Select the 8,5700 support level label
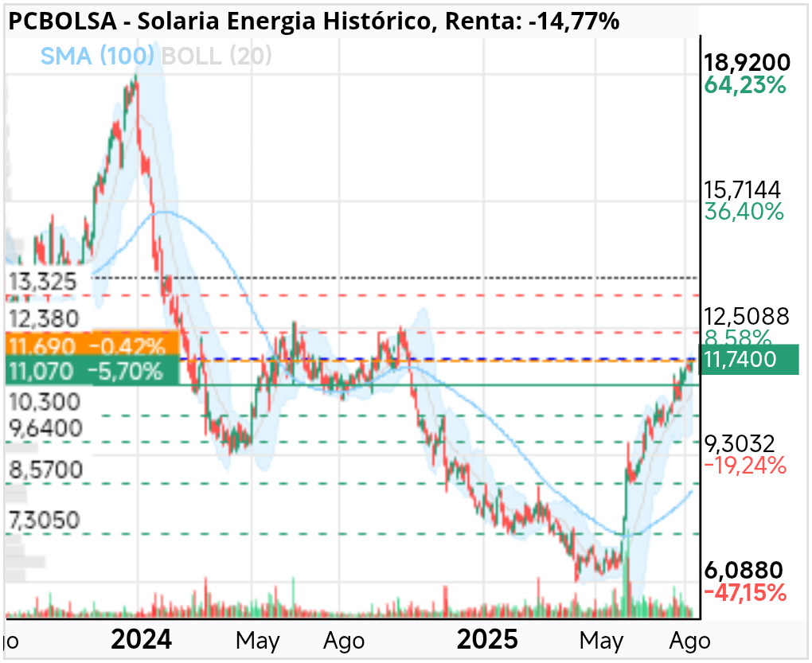 coord(45,470)
